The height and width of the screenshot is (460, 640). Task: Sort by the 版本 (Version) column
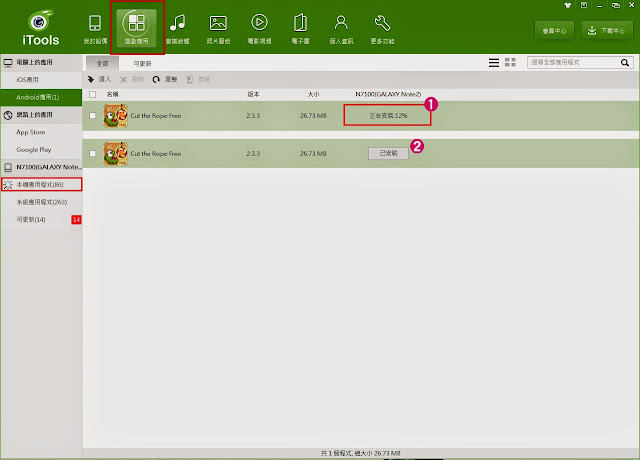tap(253, 94)
